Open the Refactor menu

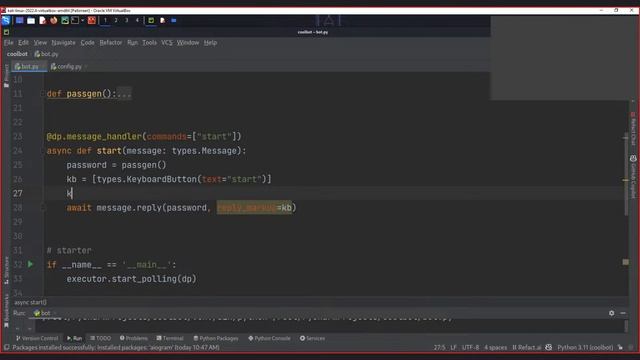click(111, 42)
